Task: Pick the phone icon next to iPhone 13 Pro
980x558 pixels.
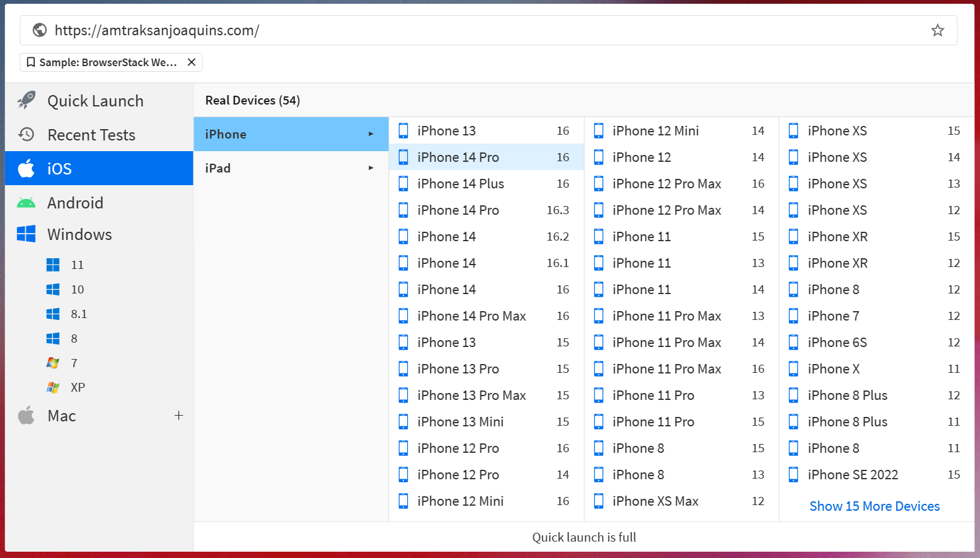Action: pyautogui.click(x=403, y=369)
